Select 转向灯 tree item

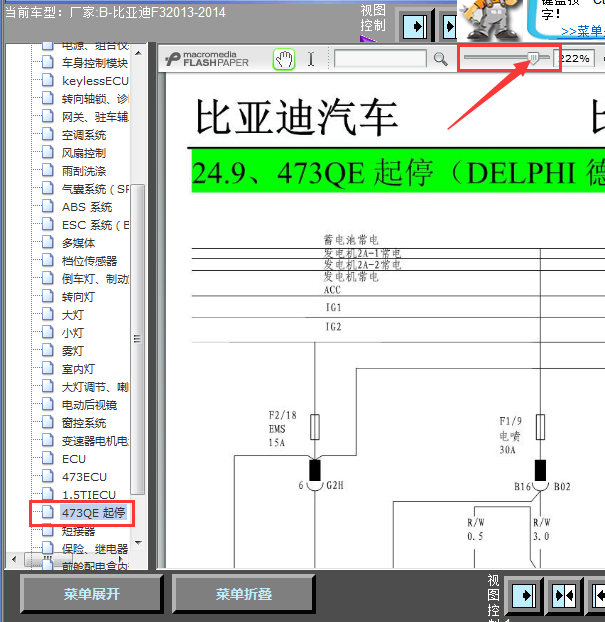tap(78, 297)
